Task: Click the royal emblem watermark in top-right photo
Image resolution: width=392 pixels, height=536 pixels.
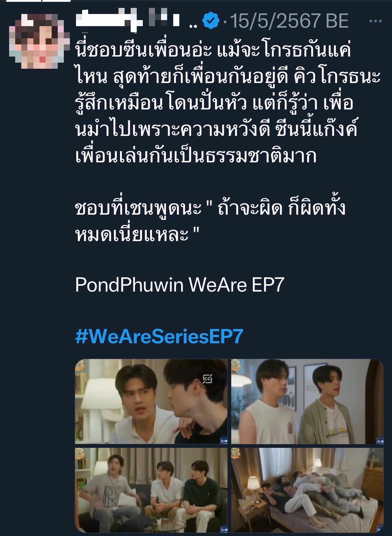Action: (236, 365)
